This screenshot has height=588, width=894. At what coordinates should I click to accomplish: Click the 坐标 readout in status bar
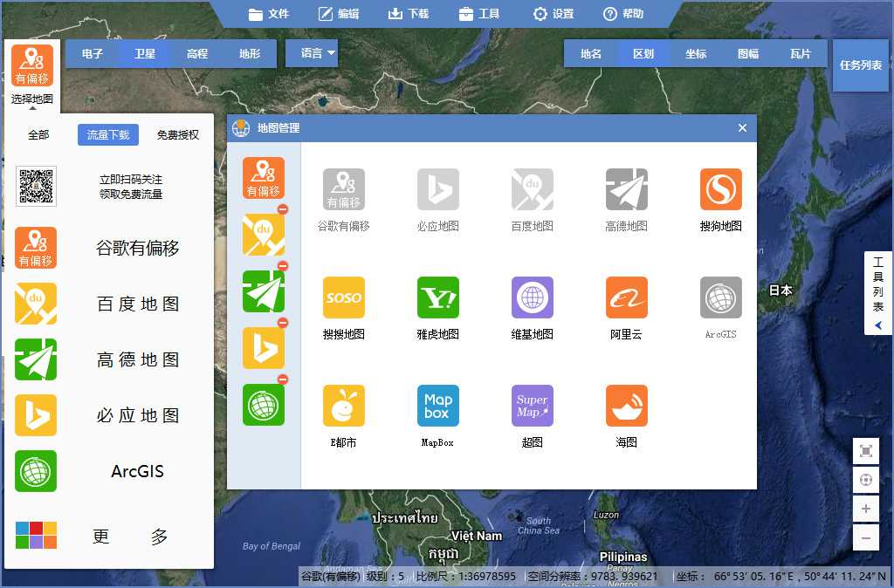pyautogui.click(x=781, y=577)
